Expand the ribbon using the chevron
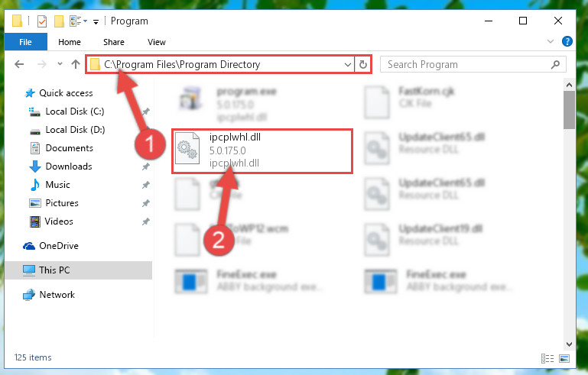Screen dimensions: 588x375 (550, 41)
